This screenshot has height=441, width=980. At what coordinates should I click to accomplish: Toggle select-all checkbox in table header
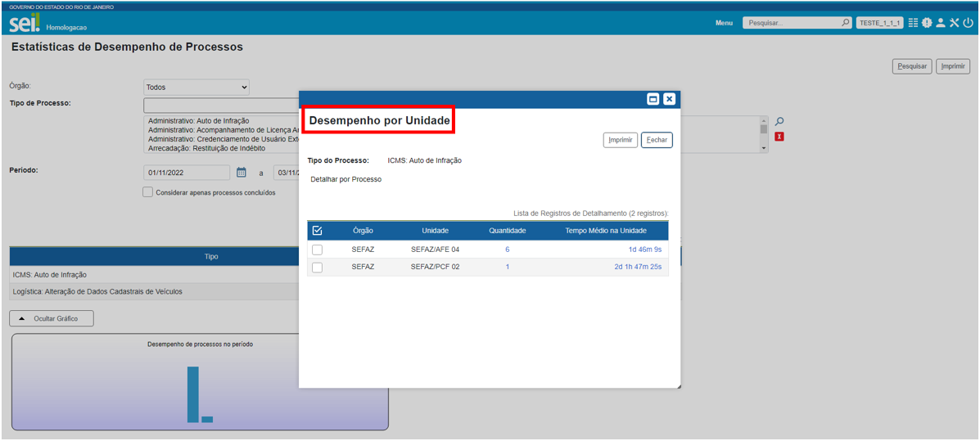tap(318, 231)
